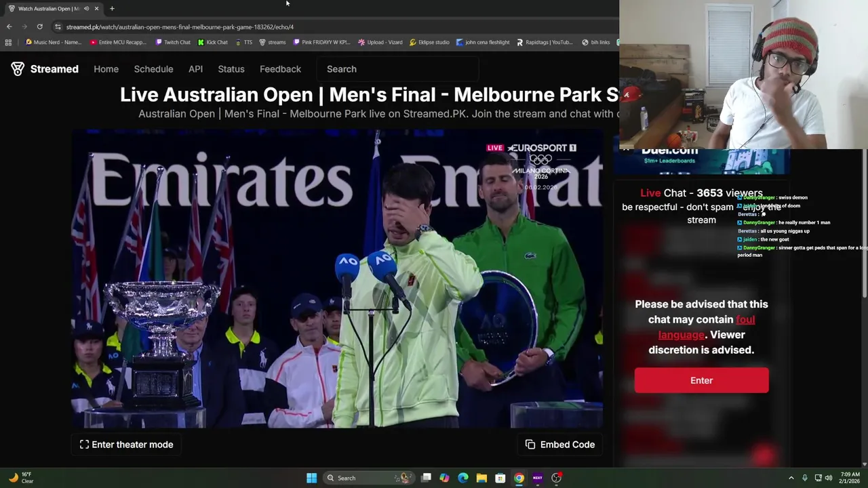
Task: Open the Twitch Chat bookmark
Action: coord(173,42)
